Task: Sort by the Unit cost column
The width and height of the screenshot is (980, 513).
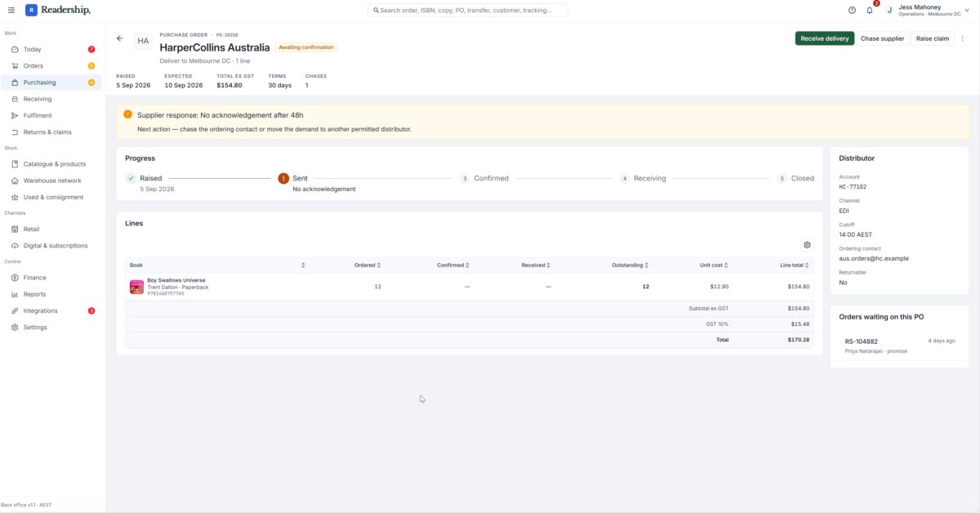Action: pyautogui.click(x=714, y=265)
